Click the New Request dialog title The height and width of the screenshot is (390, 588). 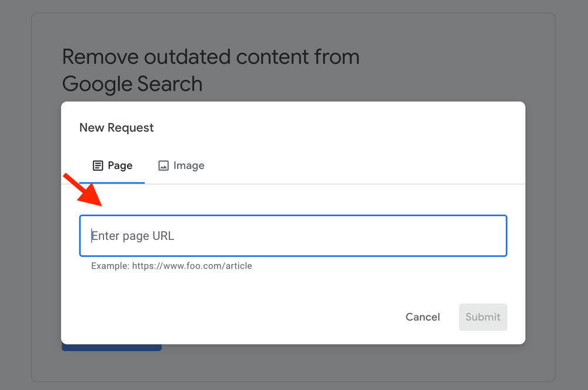tap(116, 127)
